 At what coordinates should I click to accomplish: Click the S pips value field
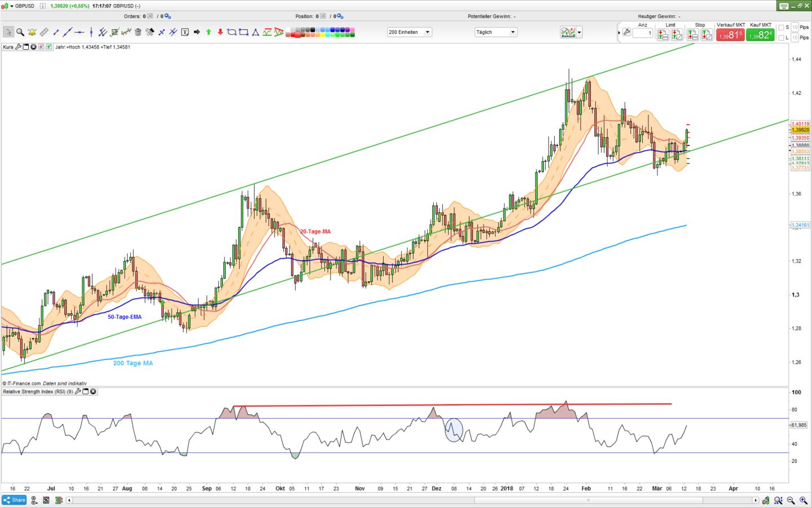click(x=795, y=27)
